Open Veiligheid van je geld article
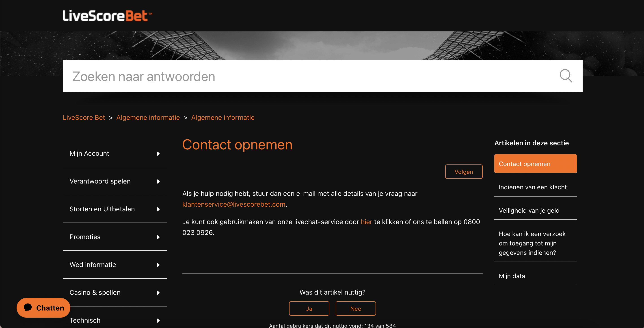 [x=529, y=210]
